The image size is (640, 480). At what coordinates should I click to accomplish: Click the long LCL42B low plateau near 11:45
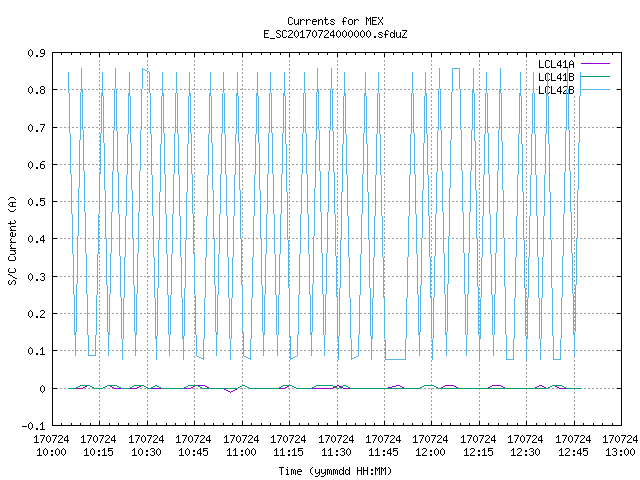pos(396,359)
